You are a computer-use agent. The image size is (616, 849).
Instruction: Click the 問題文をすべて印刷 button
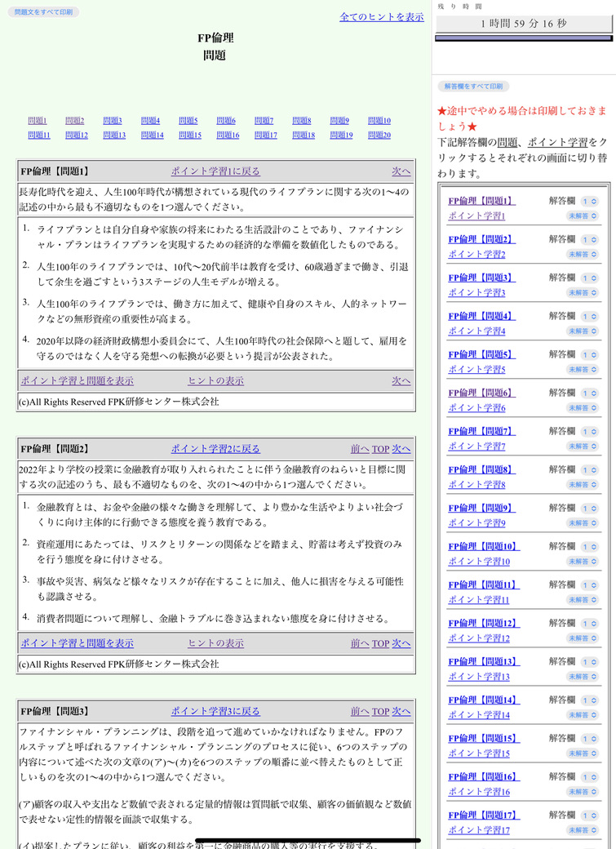[x=43, y=12]
